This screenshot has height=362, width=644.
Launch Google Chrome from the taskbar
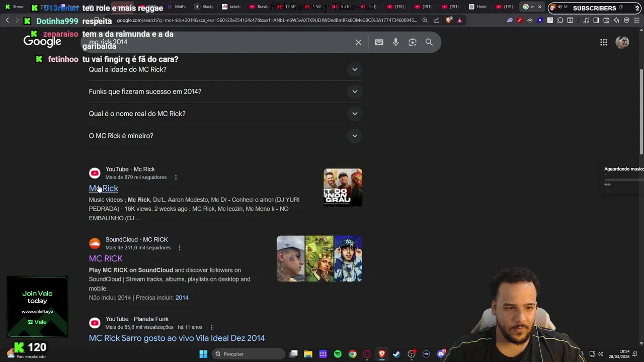coord(352,354)
